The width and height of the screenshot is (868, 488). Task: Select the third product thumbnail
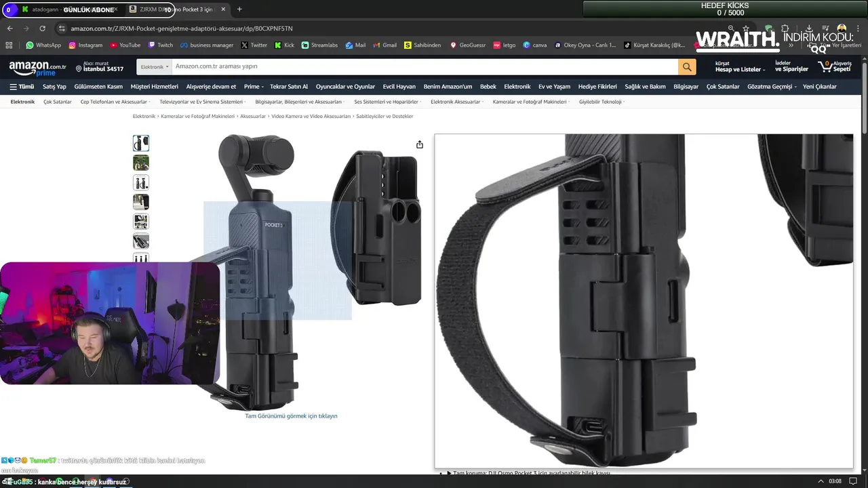141,182
